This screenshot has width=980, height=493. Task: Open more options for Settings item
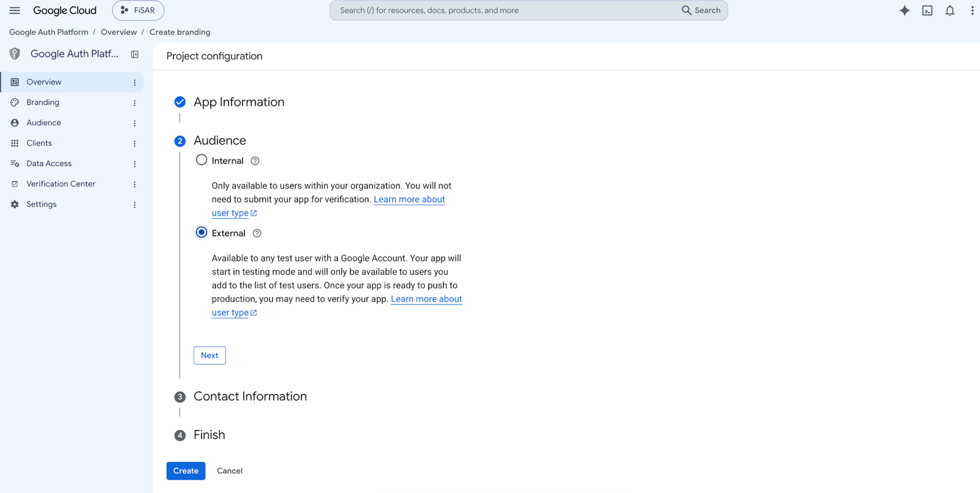135,205
